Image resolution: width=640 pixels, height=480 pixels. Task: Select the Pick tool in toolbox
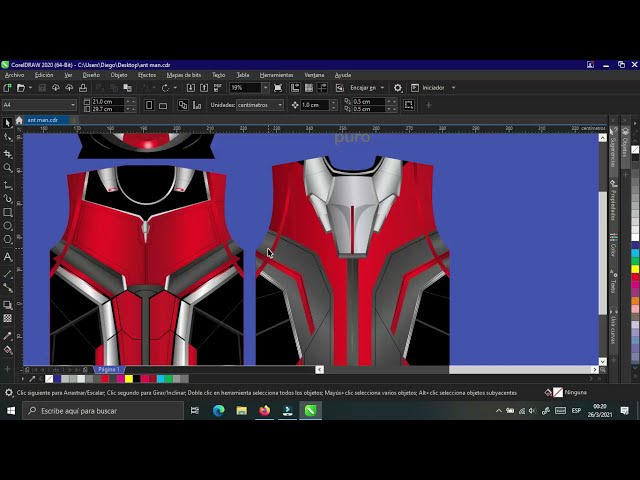(7, 123)
